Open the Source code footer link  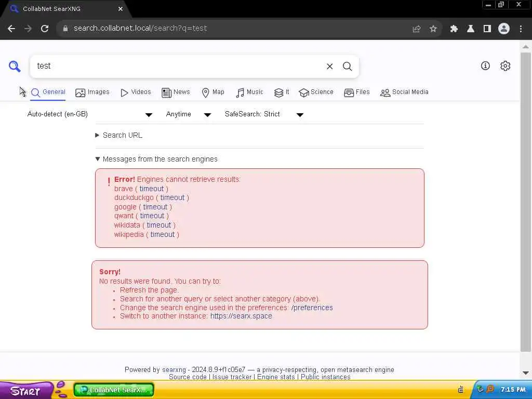click(188, 377)
